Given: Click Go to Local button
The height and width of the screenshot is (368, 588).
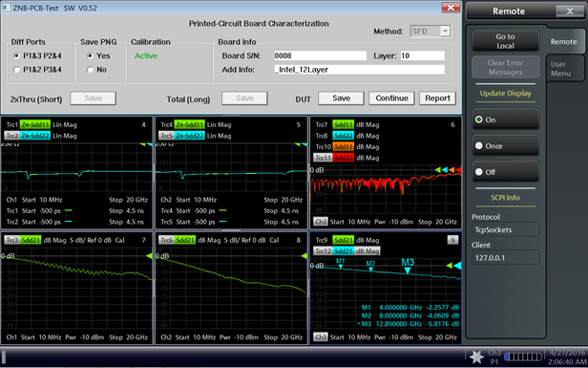Looking at the screenshot, I should 505,41.
